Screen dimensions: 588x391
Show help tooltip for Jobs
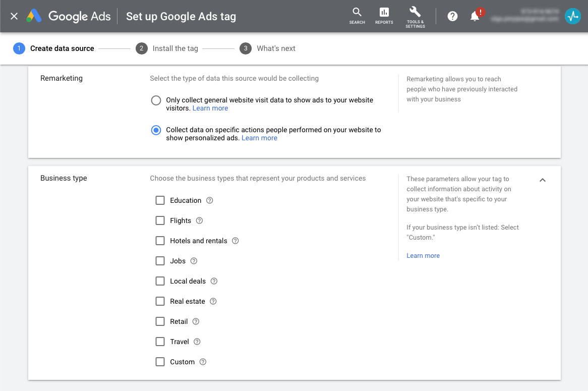(x=194, y=261)
